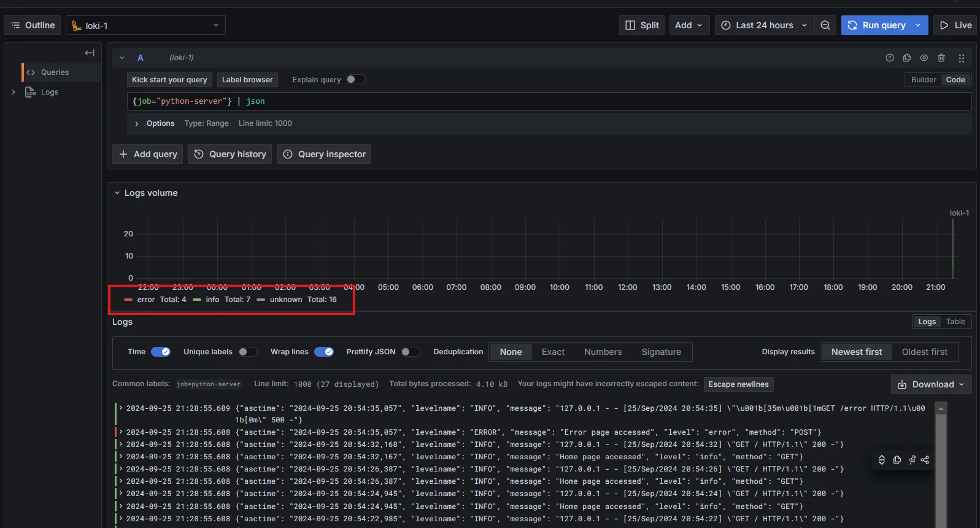The height and width of the screenshot is (528, 980).
Task: Select None deduplication option
Action: [511, 352]
